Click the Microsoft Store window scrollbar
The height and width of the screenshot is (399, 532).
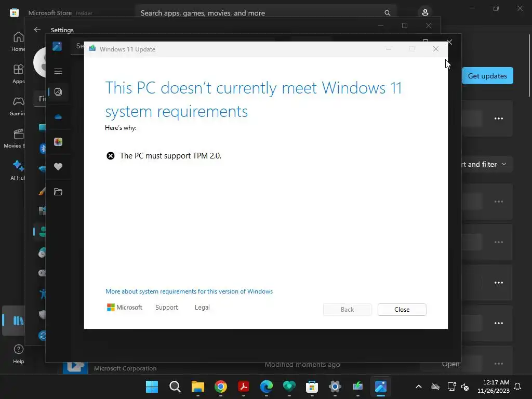pos(529,65)
